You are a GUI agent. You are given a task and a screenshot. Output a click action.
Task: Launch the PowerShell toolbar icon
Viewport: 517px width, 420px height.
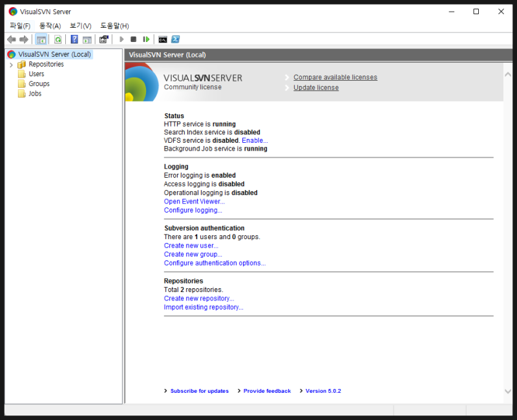click(175, 39)
